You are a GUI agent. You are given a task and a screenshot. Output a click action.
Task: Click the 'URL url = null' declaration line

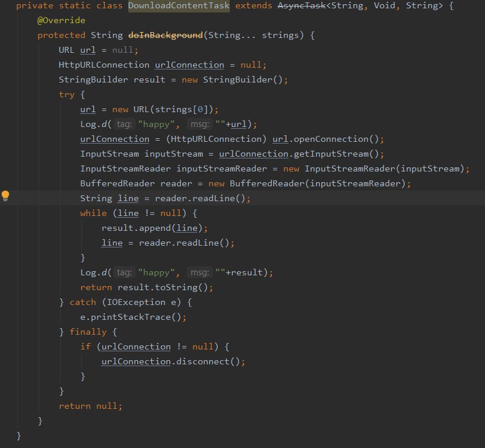[x=99, y=50]
